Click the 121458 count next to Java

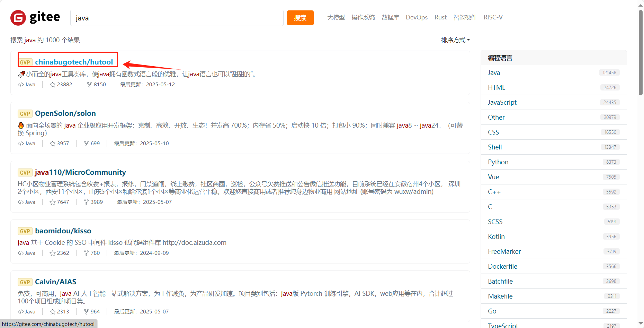tap(609, 72)
